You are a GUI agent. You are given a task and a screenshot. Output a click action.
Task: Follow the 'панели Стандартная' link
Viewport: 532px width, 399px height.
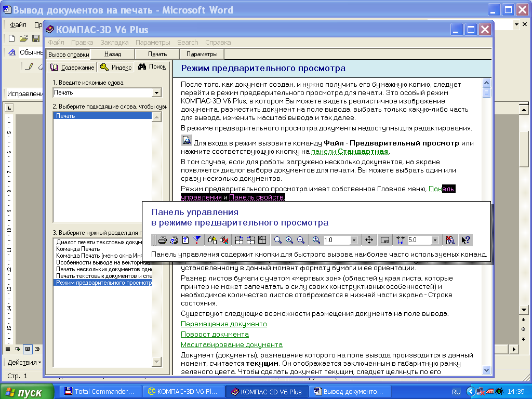tap(350, 151)
